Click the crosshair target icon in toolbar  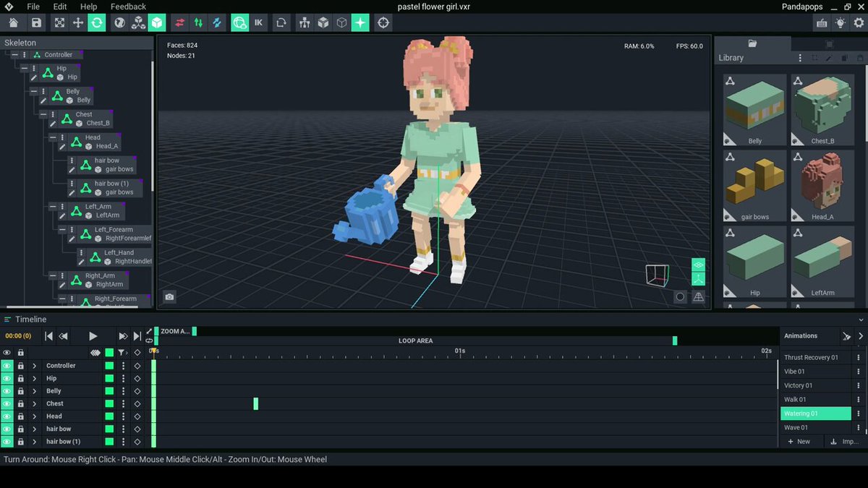[383, 23]
